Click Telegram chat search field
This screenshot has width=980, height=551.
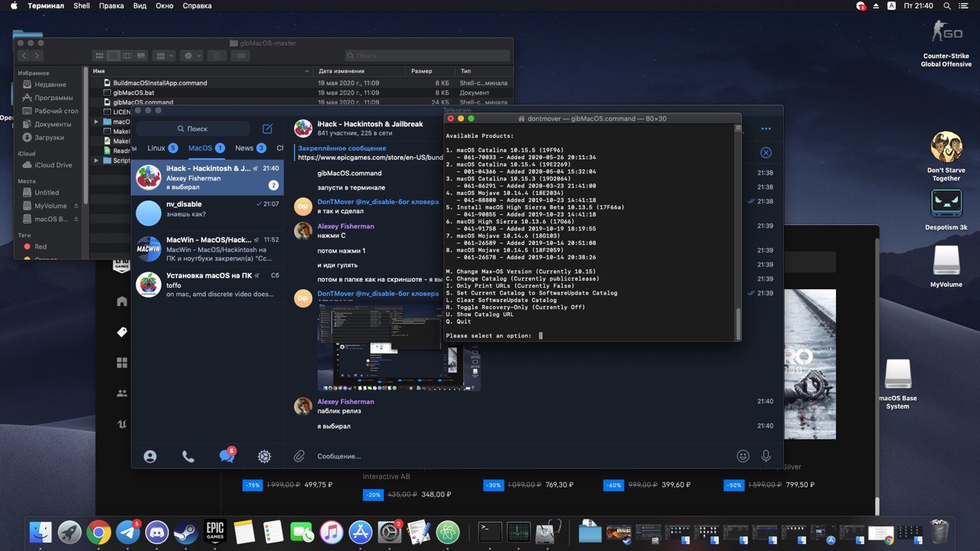[193, 129]
